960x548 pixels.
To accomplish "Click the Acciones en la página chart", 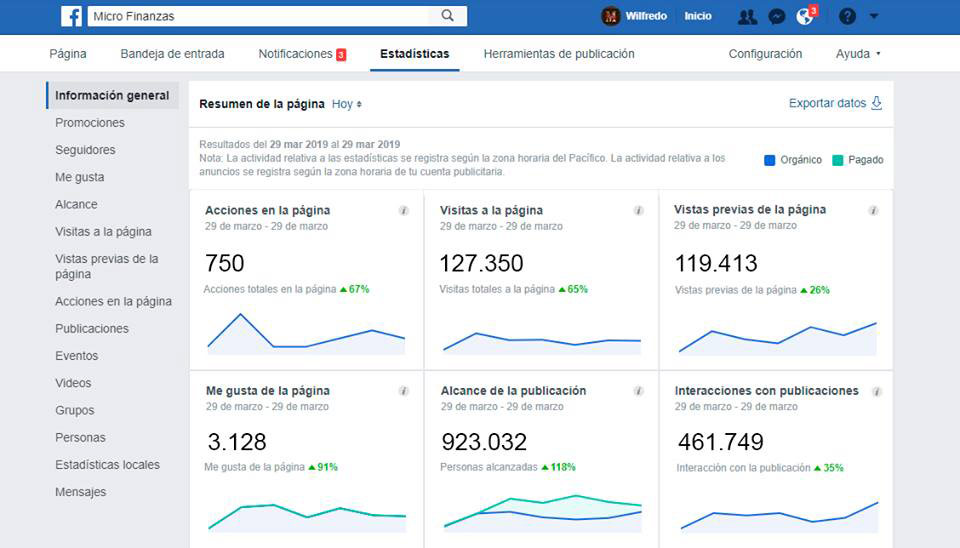I will click(x=306, y=334).
